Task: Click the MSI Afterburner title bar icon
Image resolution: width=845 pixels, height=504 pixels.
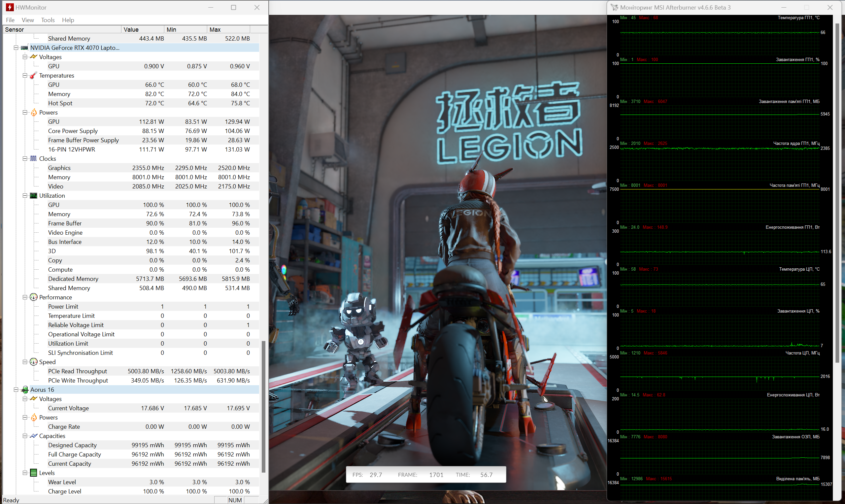Action: (614, 7)
